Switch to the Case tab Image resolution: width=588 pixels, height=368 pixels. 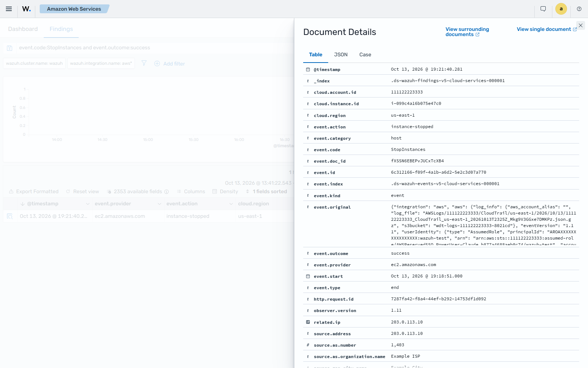click(x=365, y=54)
